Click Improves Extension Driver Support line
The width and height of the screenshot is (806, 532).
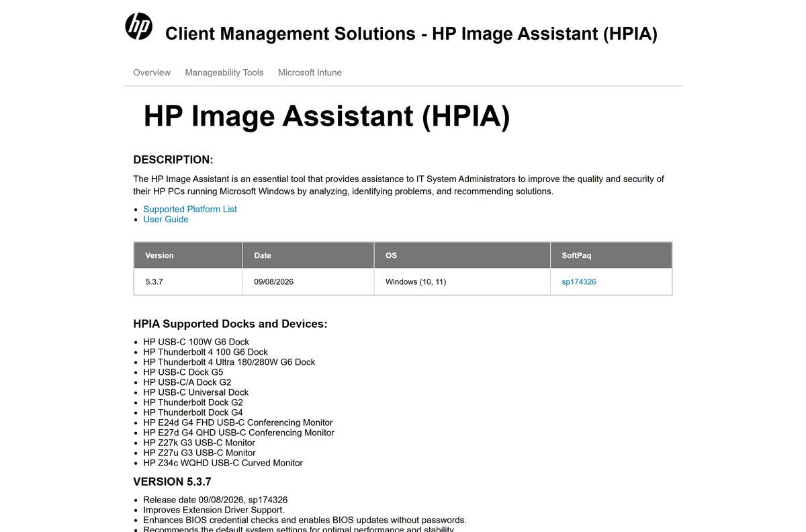pyautogui.click(x=214, y=510)
